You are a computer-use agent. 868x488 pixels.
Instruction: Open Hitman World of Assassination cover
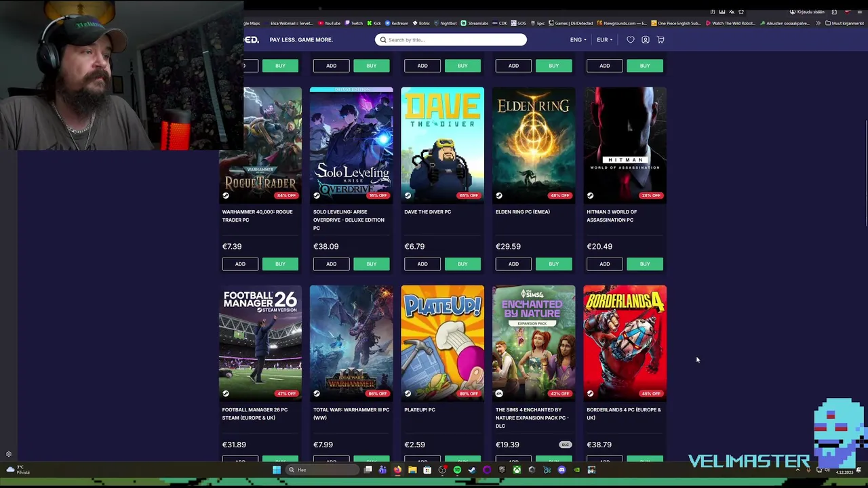coord(625,144)
